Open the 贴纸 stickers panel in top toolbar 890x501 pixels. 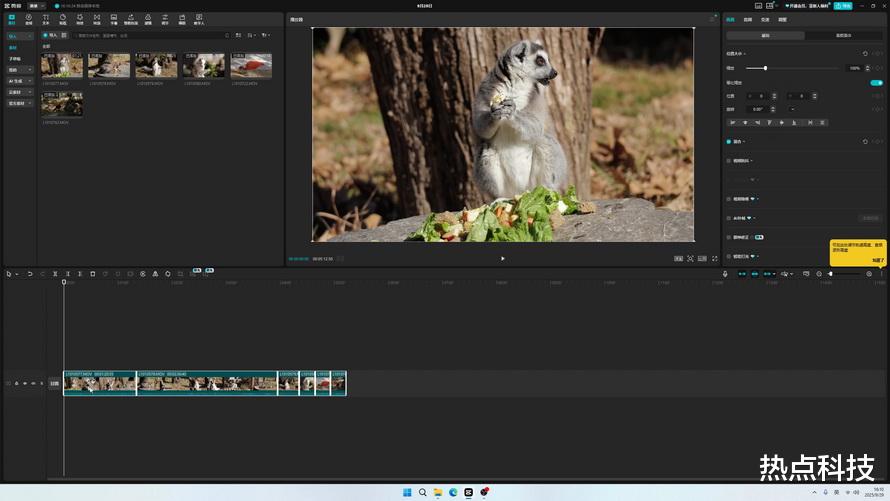click(x=62, y=19)
